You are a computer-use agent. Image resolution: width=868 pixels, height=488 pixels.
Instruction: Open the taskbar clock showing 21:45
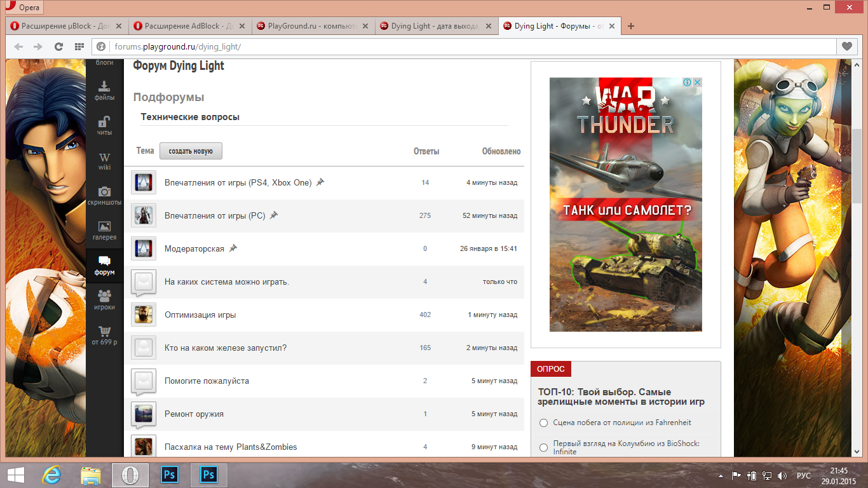(839, 475)
